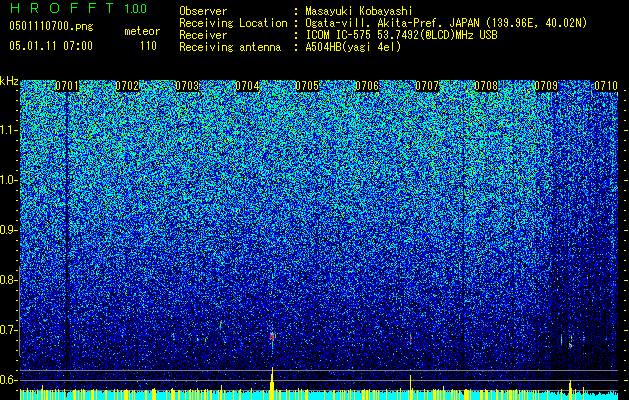Click the 0.7 frequency axis tick
The height and width of the screenshot is (400, 629).
[x=9, y=330]
